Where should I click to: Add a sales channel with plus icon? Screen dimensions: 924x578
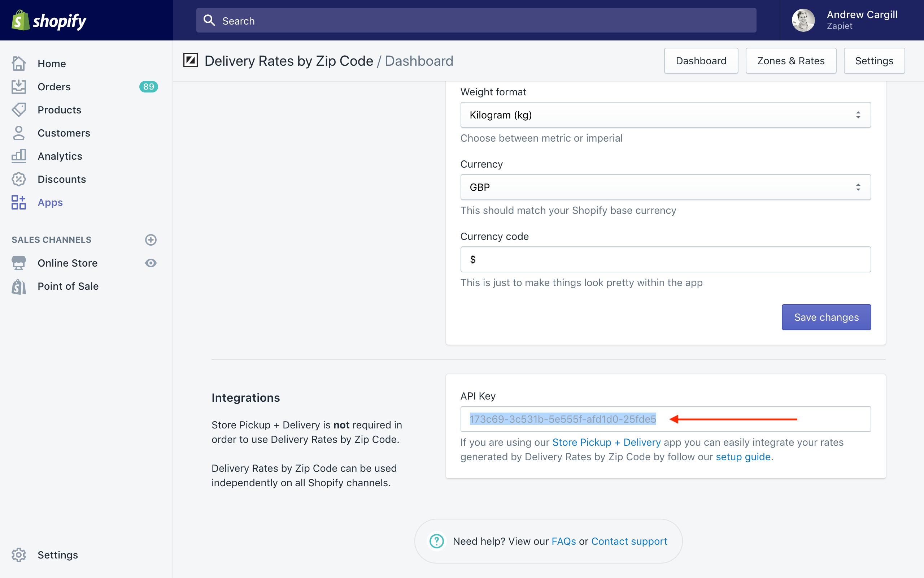coord(151,240)
